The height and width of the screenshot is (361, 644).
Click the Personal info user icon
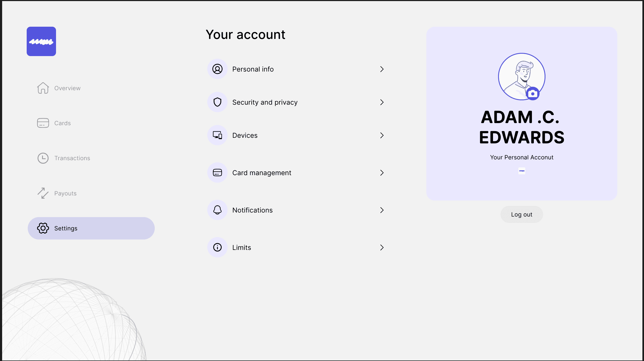coord(217,69)
